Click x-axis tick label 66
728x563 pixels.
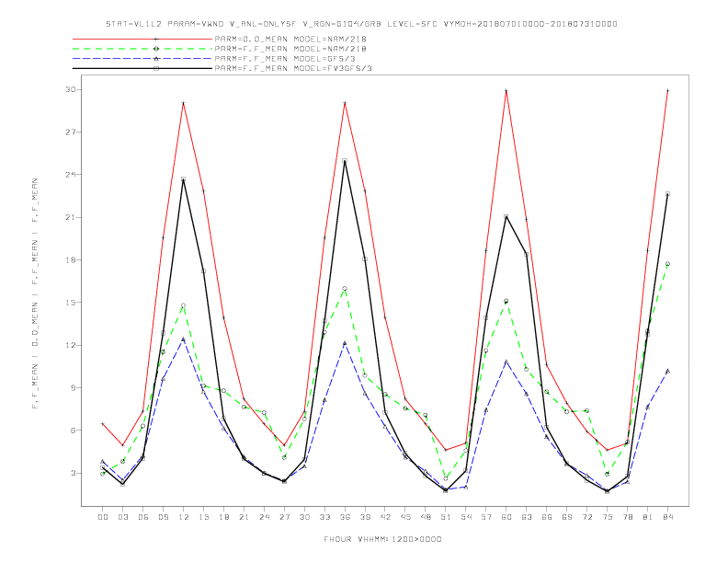point(547,517)
